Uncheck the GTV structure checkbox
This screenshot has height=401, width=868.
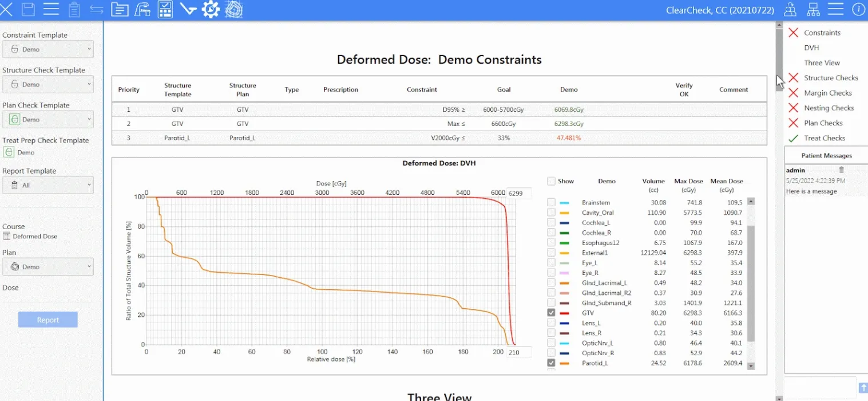[x=551, y=313]
